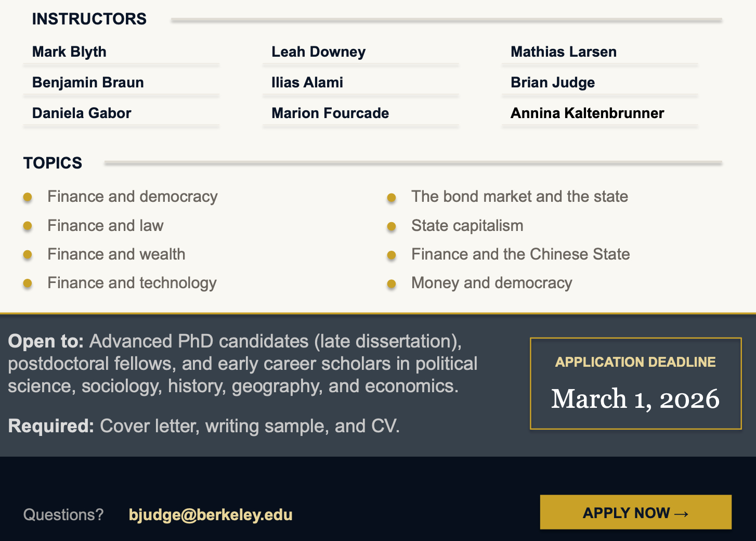
Task: Click the Mathias Larsen name
Action: coord(563,52)
